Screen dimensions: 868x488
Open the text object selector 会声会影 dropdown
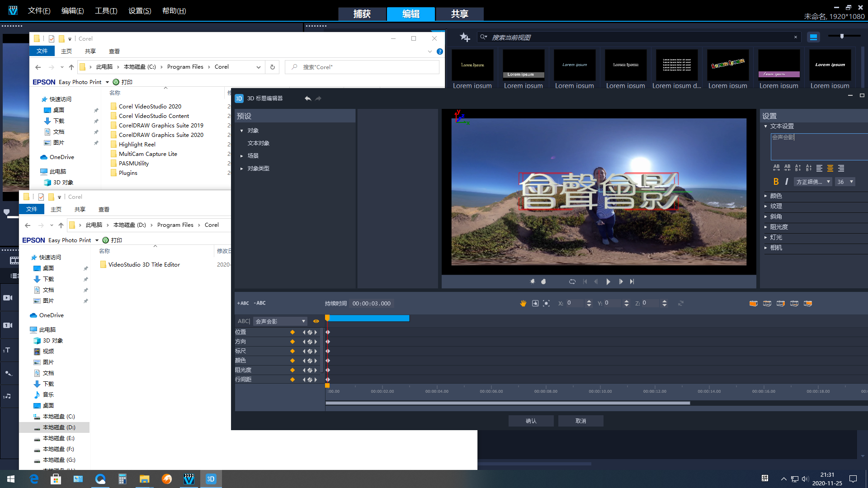[x=280, y=321]
